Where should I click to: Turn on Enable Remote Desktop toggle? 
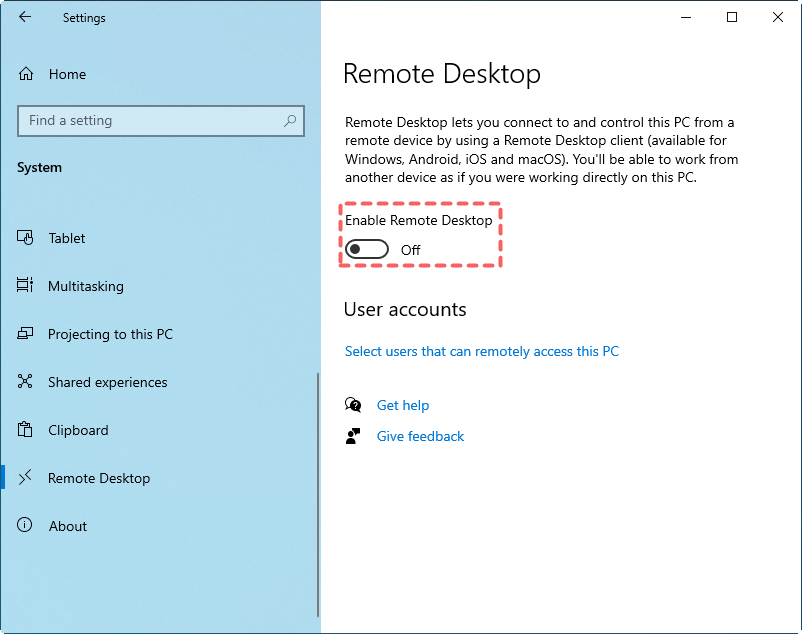(x=367, y=249)
